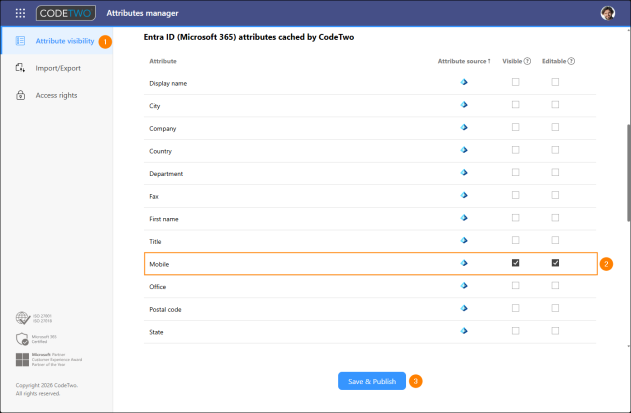Sort by Attribute source column header
Image resolution: width=631 pixels, height=413 pixels.
(x=464, y=61)
